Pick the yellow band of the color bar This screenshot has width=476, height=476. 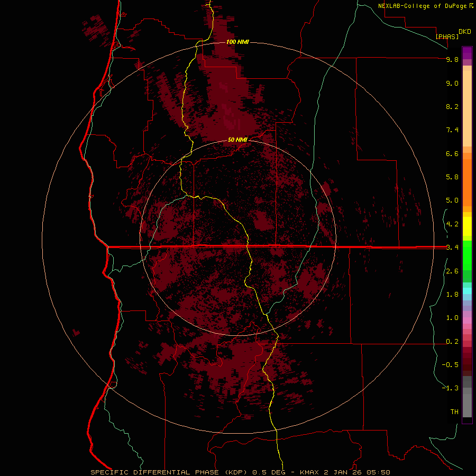pos(467,226)
